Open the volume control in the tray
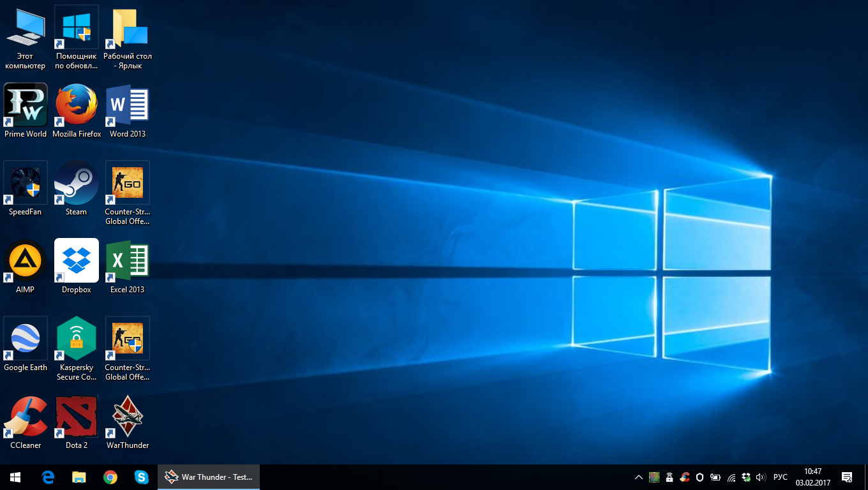Screen dimensions: 868x490 coord(761,477)
